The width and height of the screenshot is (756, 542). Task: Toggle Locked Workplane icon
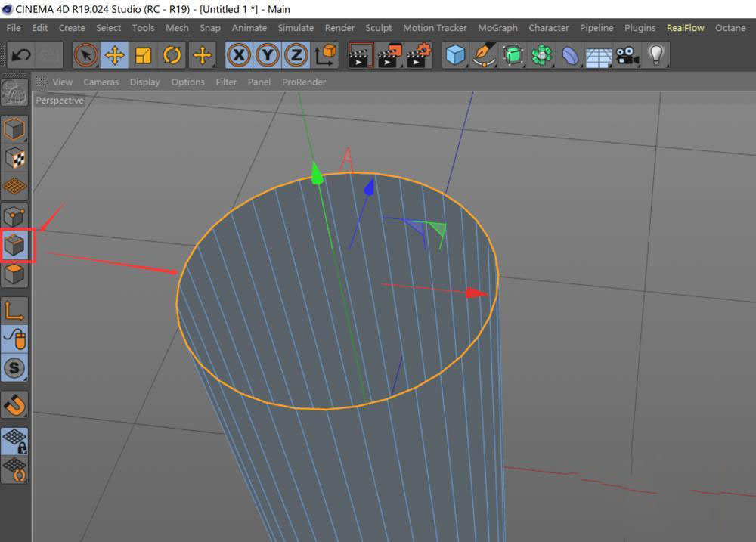(x=14, y=441)
